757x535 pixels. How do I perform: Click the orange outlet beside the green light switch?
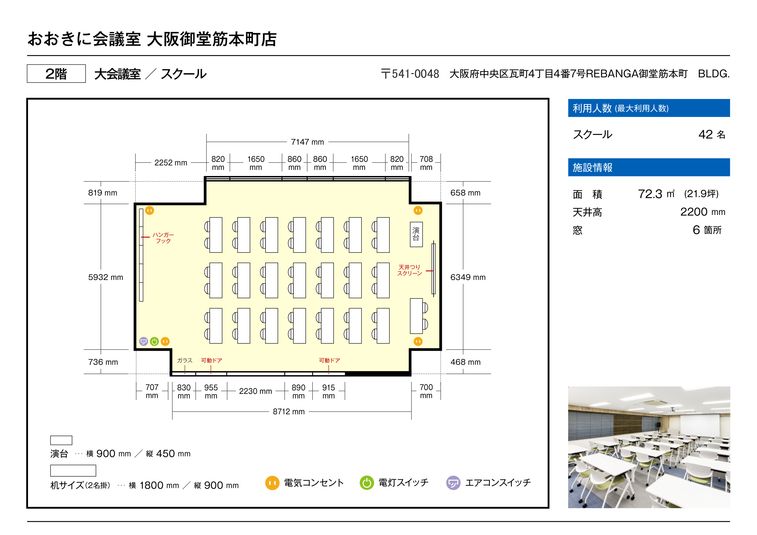(x=165, y=341)
